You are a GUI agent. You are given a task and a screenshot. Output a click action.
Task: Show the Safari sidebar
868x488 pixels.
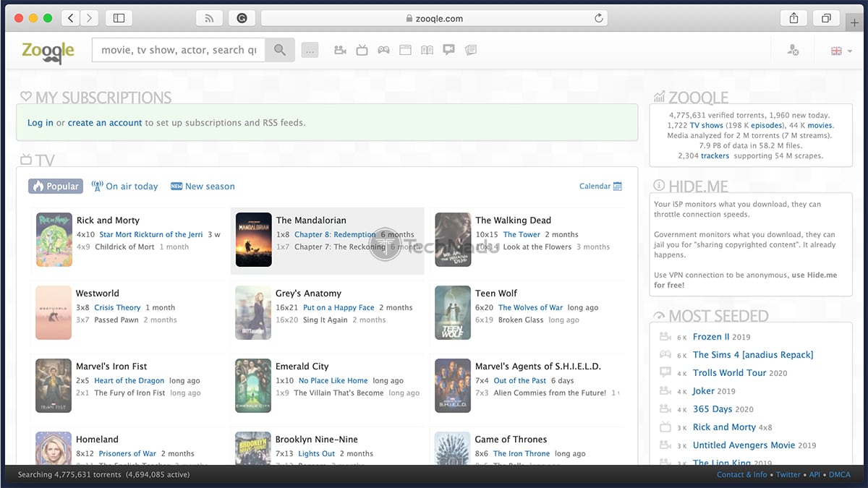(x=119, y=18)
